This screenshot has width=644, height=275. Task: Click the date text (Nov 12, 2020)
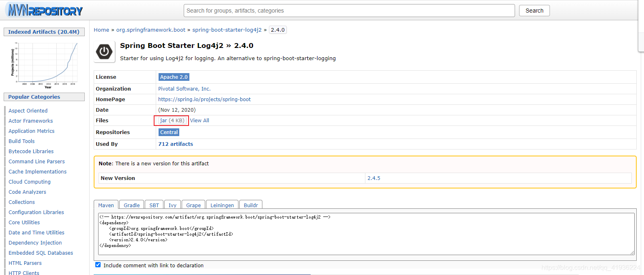177,110
